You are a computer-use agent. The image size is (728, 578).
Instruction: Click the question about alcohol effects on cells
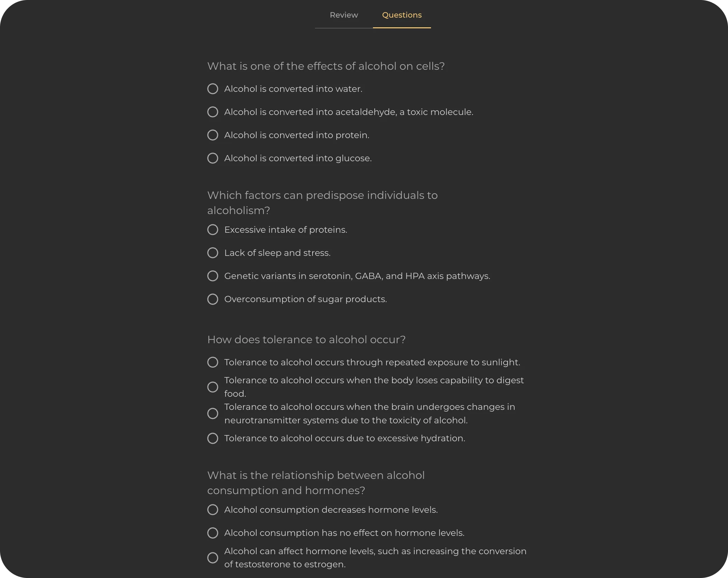coord(326,66)
